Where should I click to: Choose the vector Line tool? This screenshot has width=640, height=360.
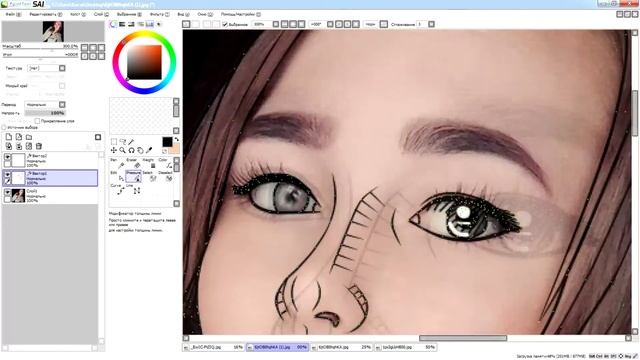click(133, 189)
